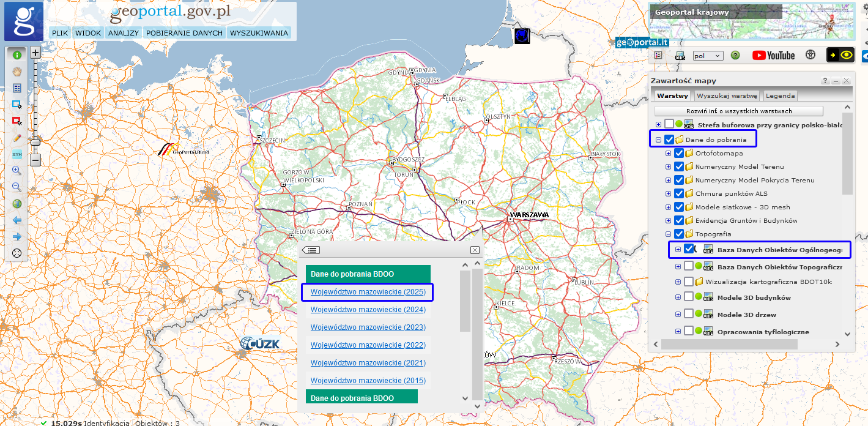Open the XYH coordinates tool

[x=17, y=154]
